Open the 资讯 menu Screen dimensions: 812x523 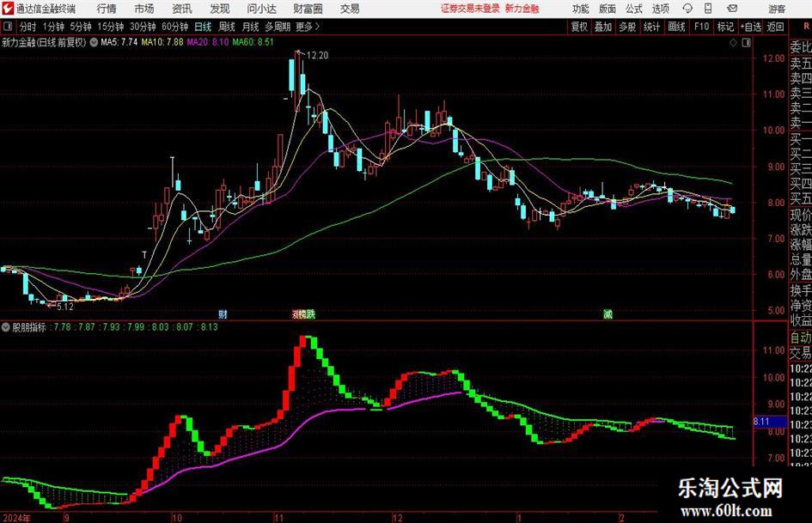click(x=182, y=9)
